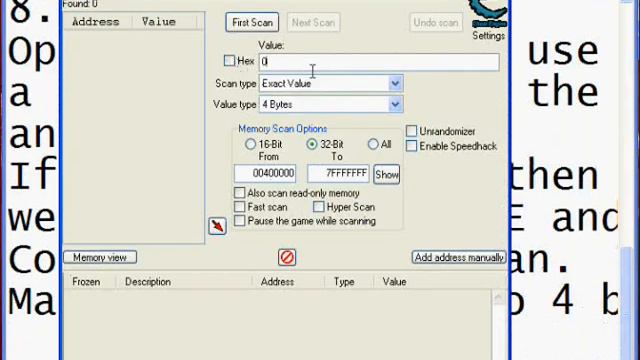Click the red no-entry clear list icon
Screen dimensions: 640x360
[x=287, y=258]
